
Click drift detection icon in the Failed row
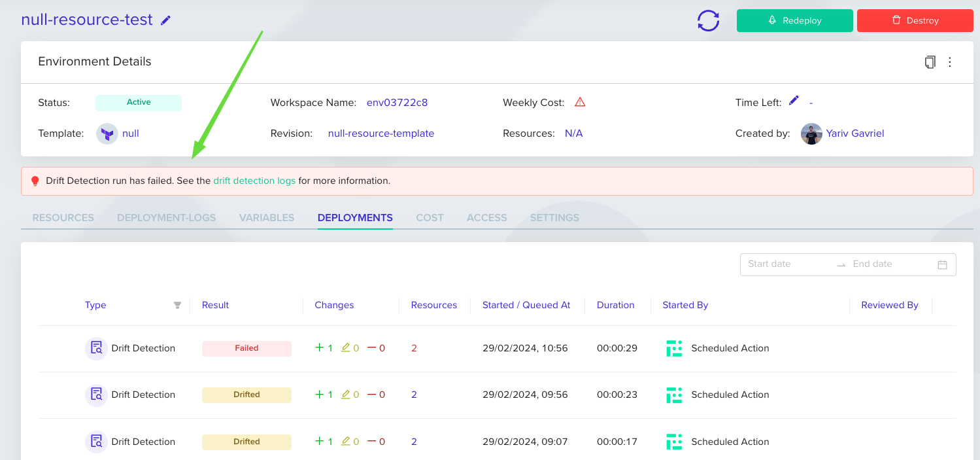coord(97,348)
